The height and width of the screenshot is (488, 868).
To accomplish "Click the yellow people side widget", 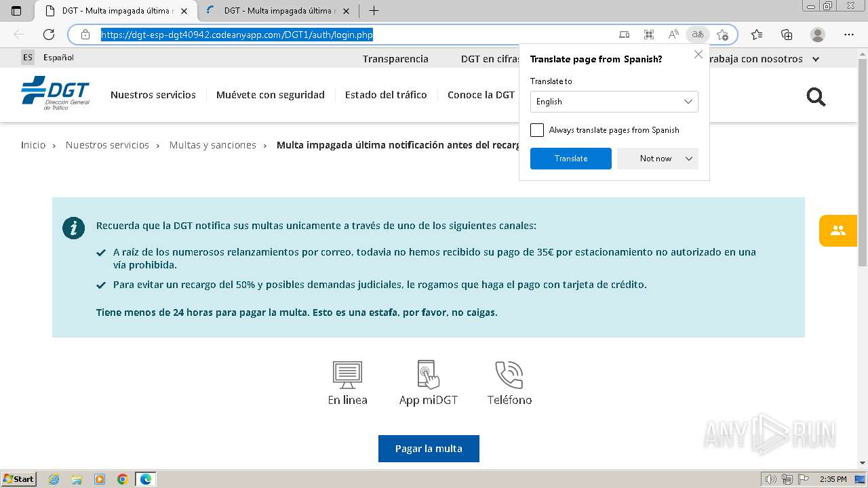I will tap(838, 230).
